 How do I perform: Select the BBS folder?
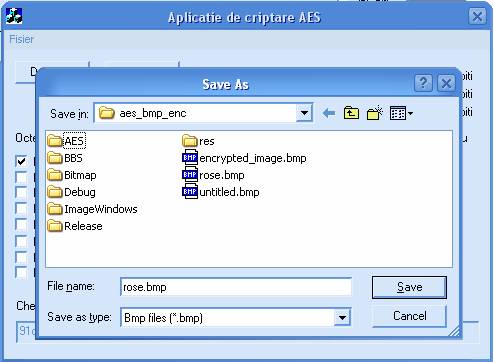click(x=65, y=158)
